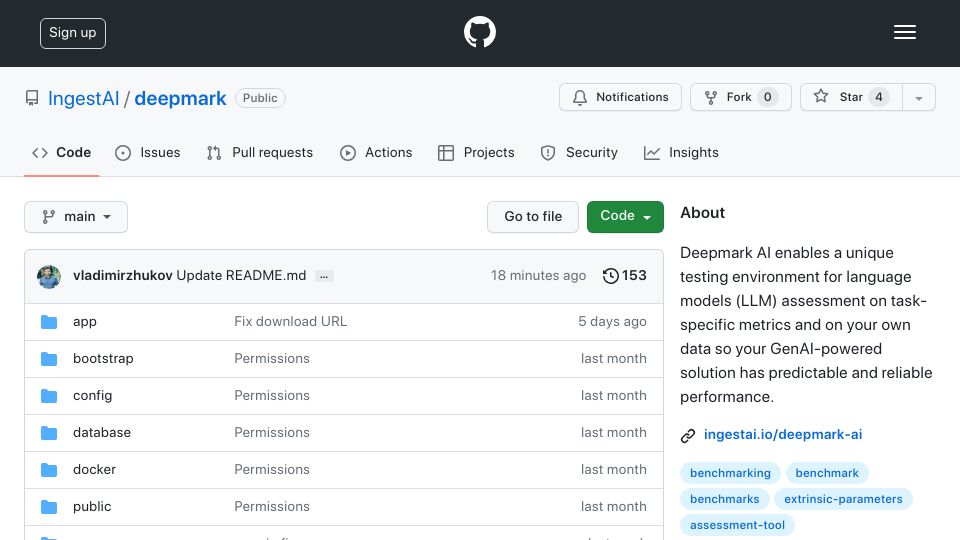
Task: Click the bootstrap folder icon
Action: coord(49,359)
